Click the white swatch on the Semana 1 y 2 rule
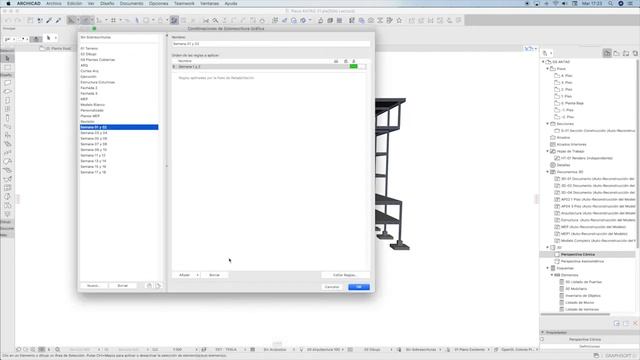This screenshot has width=640, height=360. coord(362,67)
